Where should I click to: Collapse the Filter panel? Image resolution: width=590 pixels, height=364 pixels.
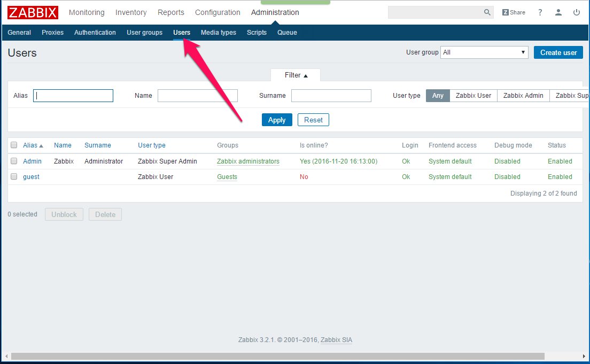click(x=296, y=75)
